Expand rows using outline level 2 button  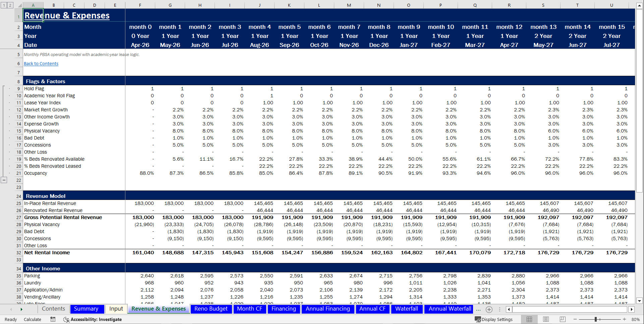click(x=9, y=5)
